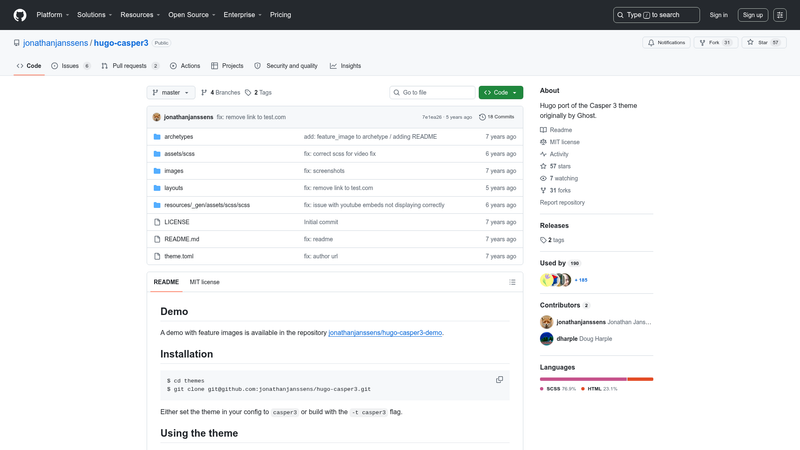The width and height of the screenshot is (800, 450).
Task: Click the Readme book icon in About
Action: (543, 130)
